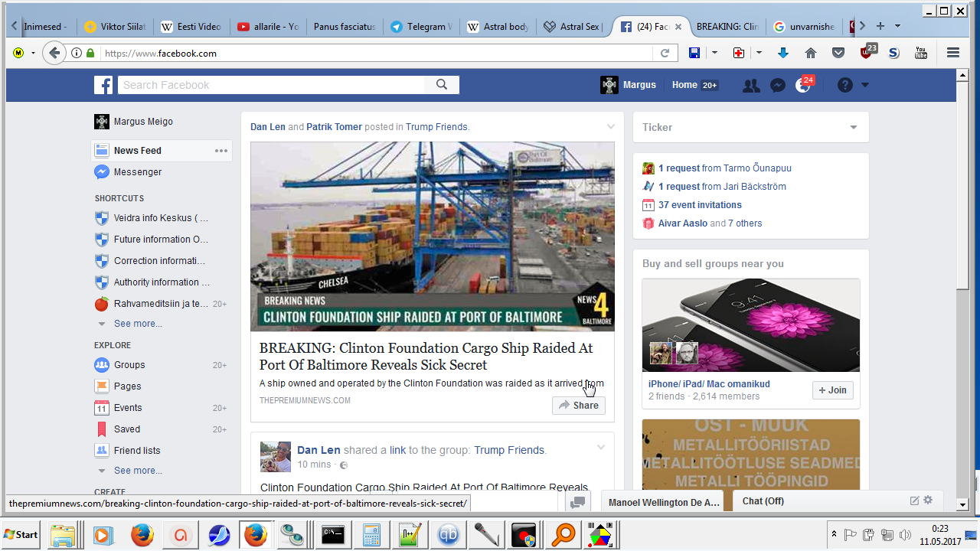Open the post options chevron on the Trump Friends post
This screenshot has height=551, width=980.
click(610, 126)
